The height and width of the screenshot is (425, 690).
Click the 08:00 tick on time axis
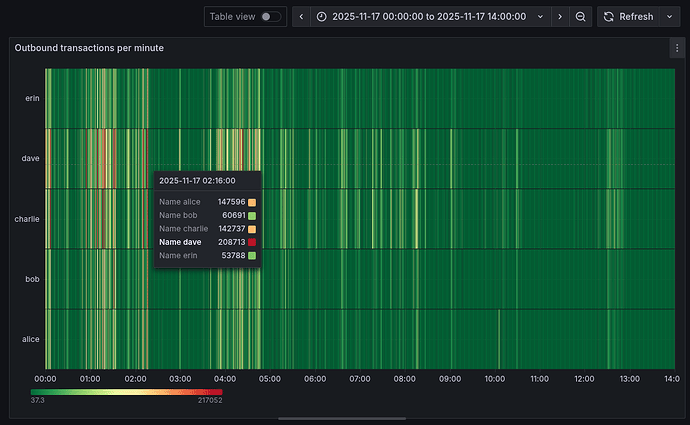[x=405, y=379]
